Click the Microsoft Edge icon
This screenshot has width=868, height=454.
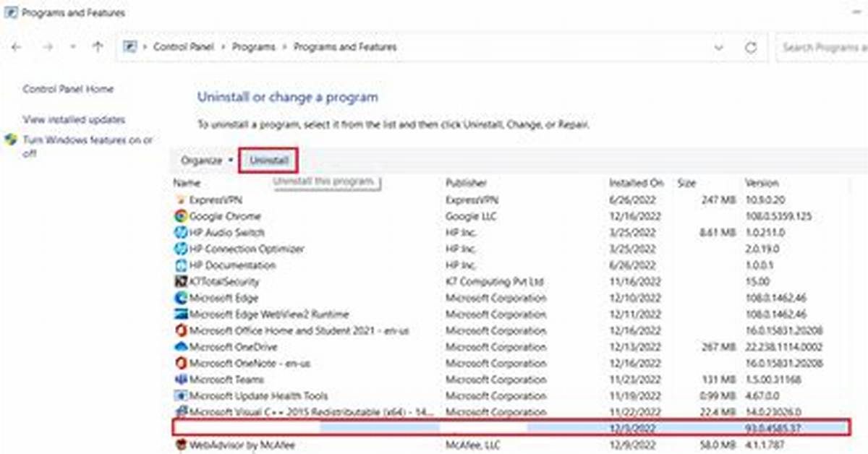(181, 298)
